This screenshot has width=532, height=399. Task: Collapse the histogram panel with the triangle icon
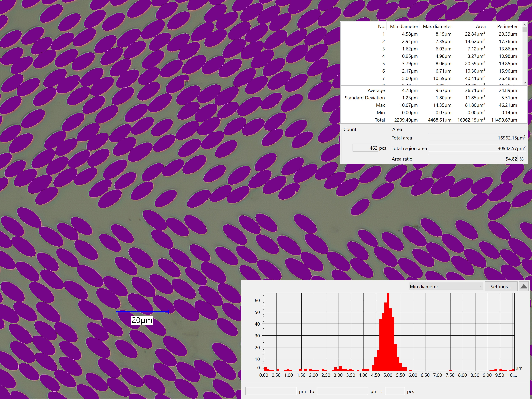[x=524, y=286]
